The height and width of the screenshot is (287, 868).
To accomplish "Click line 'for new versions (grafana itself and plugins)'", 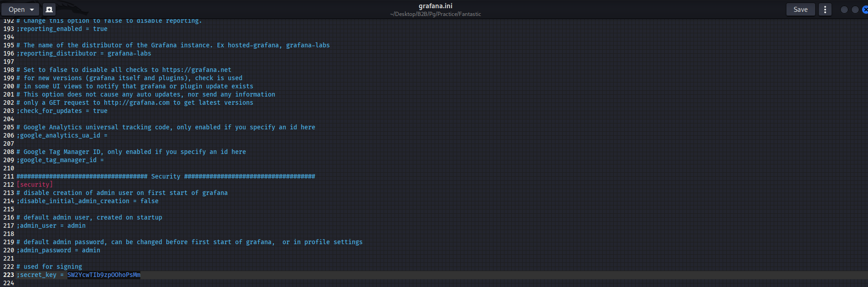I will pyautogui.click(x=129, y=78).
